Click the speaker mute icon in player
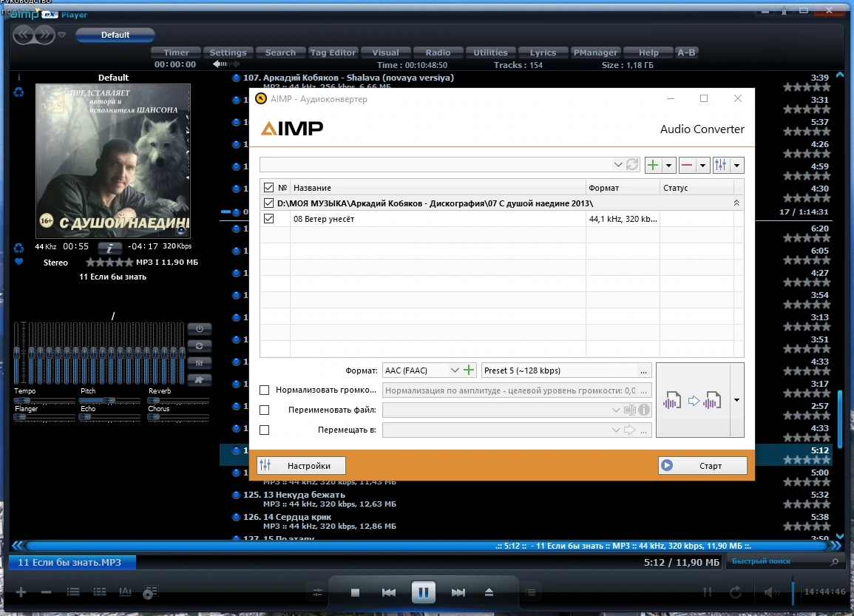The image size is (854, 616). pyautogui.click(x=770, y=592)
